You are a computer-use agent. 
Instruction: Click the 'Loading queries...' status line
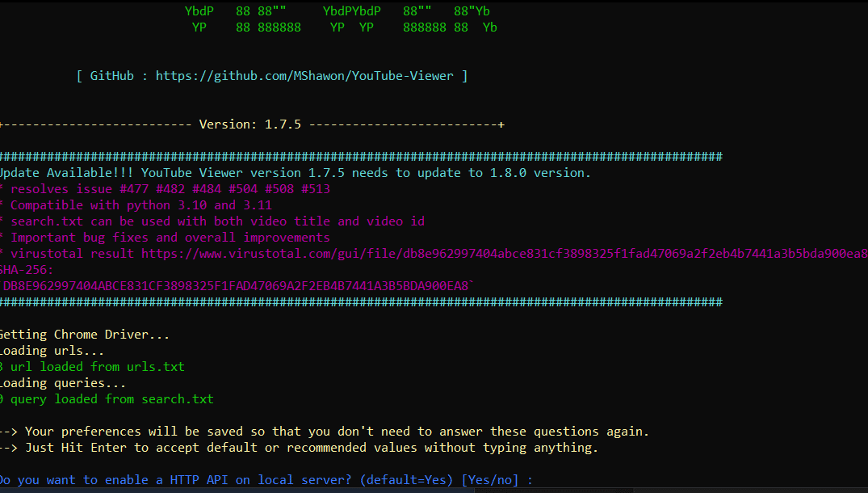tap(63, 383)
